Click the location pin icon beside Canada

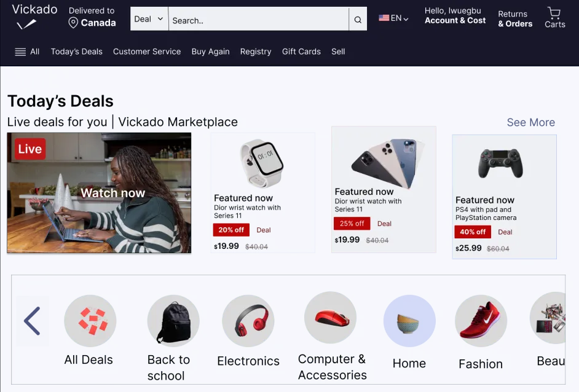click(73, 23)
